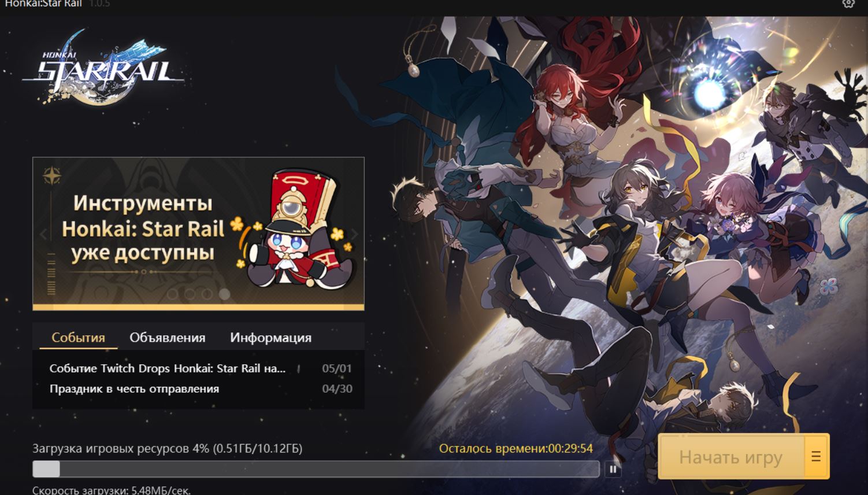Select the fourth highlighted banner dot
868x495 pixels.
pos(225,294)
